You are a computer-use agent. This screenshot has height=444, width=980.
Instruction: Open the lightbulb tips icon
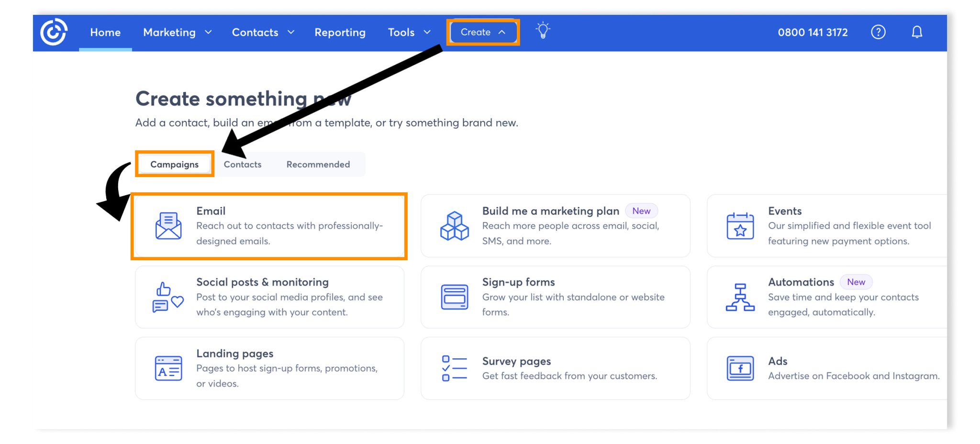(x=543, y=32)
